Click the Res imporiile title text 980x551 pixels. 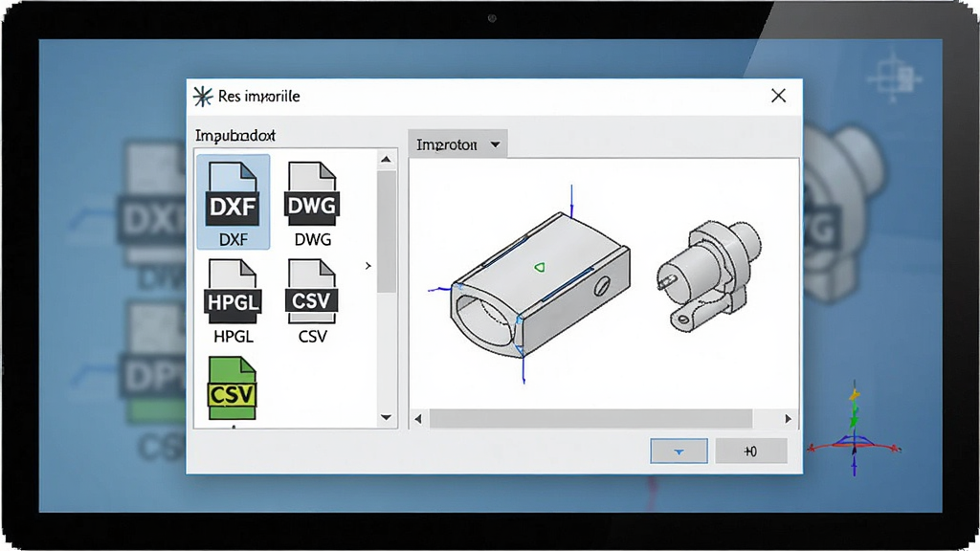pos(258,97)
